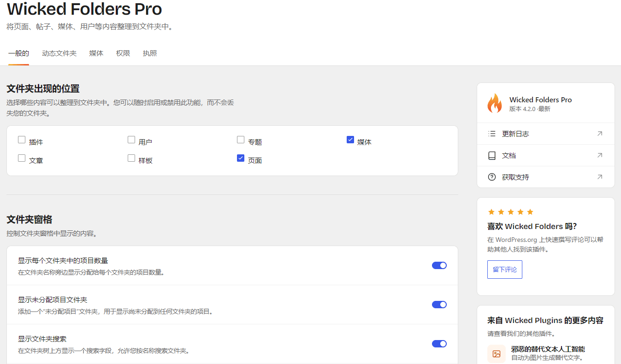The width and height of the screenshot is (621, 364).
Task: Click the 喜欢 Wicked Folders 吗? heading
Action: click(532, 226)
